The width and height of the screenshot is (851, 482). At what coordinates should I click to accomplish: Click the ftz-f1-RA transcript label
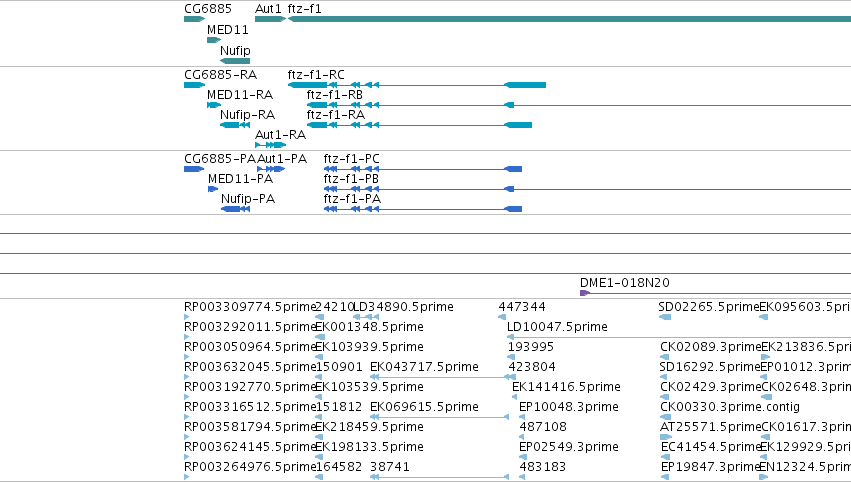coord(335,115)
